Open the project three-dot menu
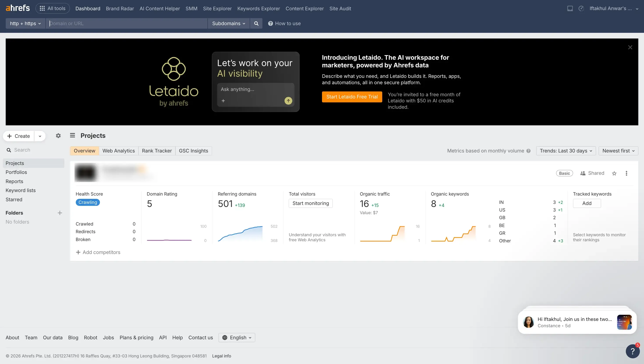The height and width of the screenshot is (364, 644). (626, 173)
